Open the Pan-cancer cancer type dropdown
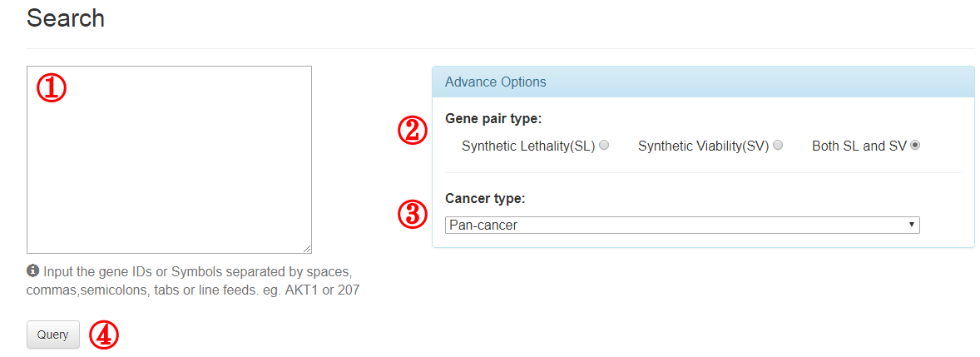The height and width of the screenshot is (357, 980). pos(682,225)
